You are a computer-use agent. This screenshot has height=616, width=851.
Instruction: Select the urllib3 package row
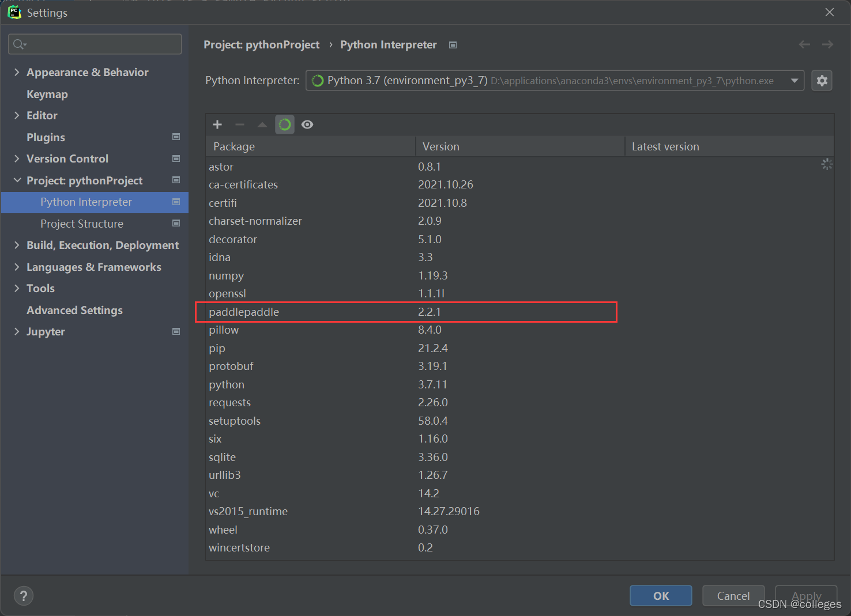click(519, 475)
